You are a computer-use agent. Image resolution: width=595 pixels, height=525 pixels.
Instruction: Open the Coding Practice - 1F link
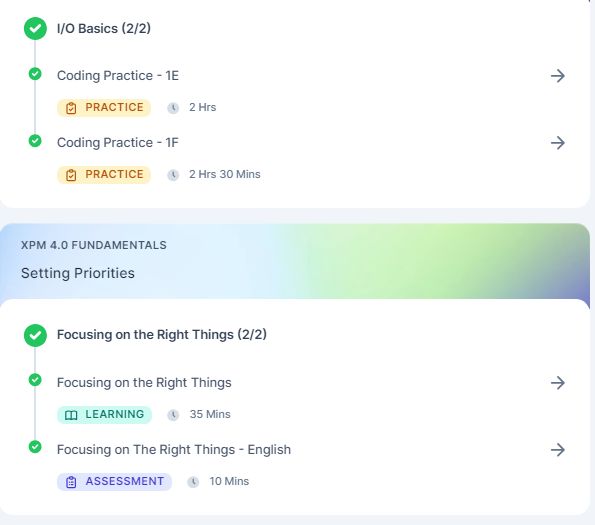118,143
